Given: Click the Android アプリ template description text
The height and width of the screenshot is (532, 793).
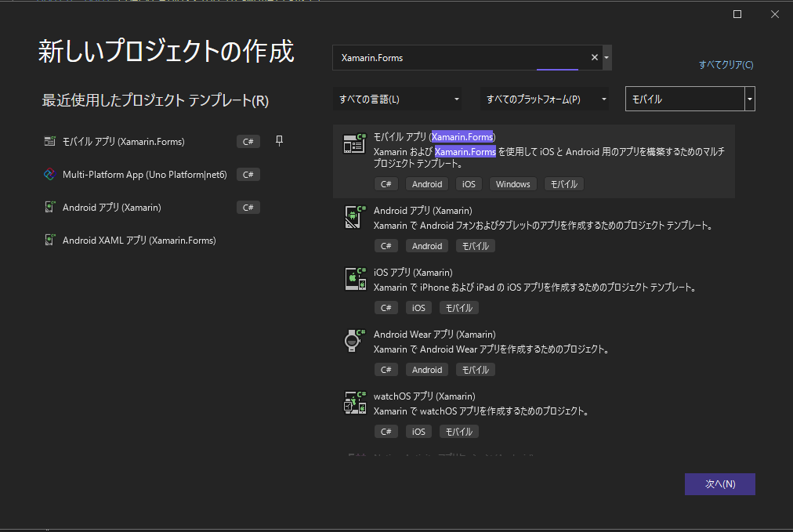Looking at the screenshot, I should pyautogui.click(x=544, y=225).
